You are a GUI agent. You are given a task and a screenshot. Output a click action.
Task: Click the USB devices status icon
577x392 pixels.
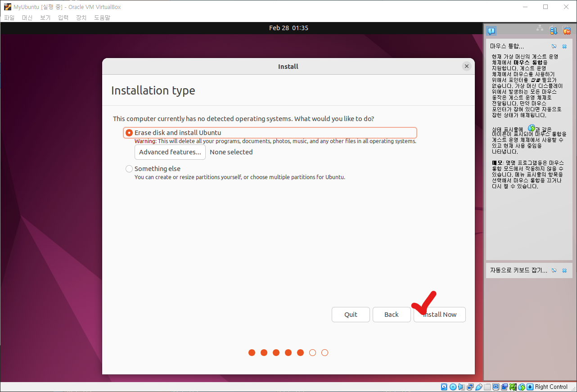479,387
